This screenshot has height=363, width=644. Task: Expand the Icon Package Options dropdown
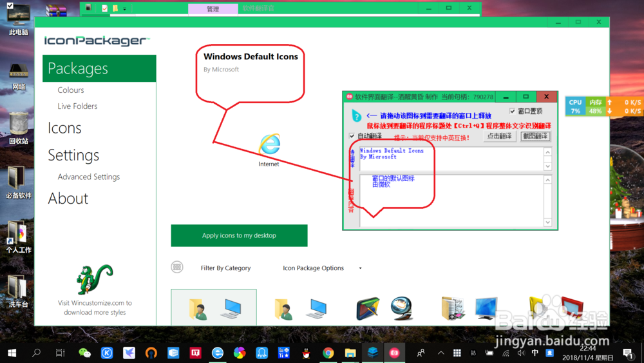tap(322, 268)
